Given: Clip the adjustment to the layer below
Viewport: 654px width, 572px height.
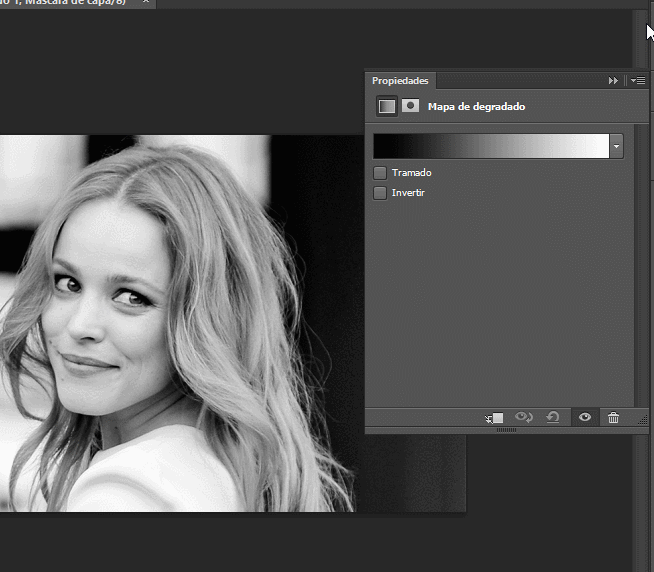Looking at the screenshot, I should pyautogui.click(x=494, y=418).
